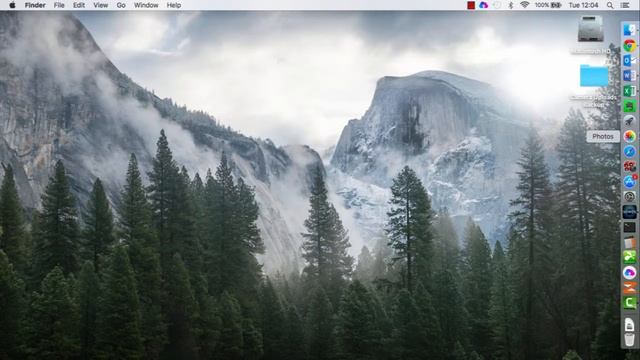This screenshot has height=360, width=640.
Task: Open Launchpad rocket icon in Dock
Action: tap(629, 121)
